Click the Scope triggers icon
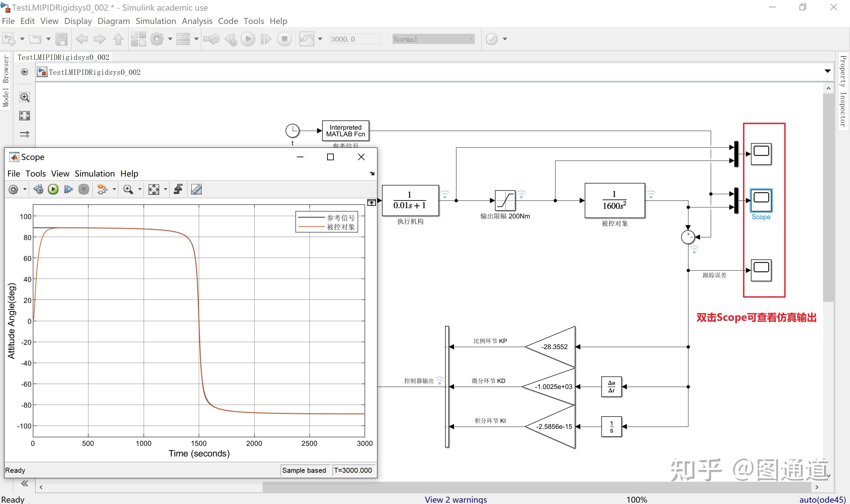 (x=178, y=189)
